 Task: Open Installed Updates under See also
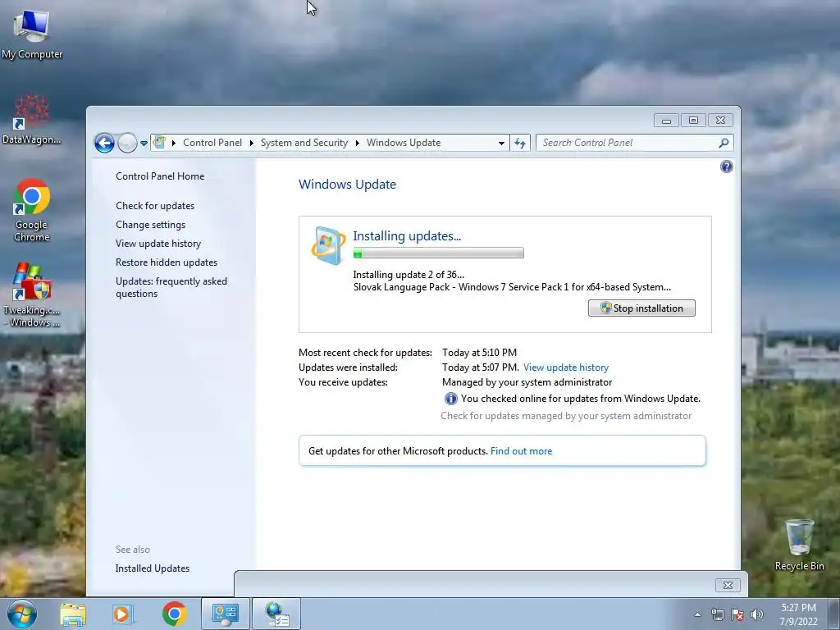[x=152, y=568]
